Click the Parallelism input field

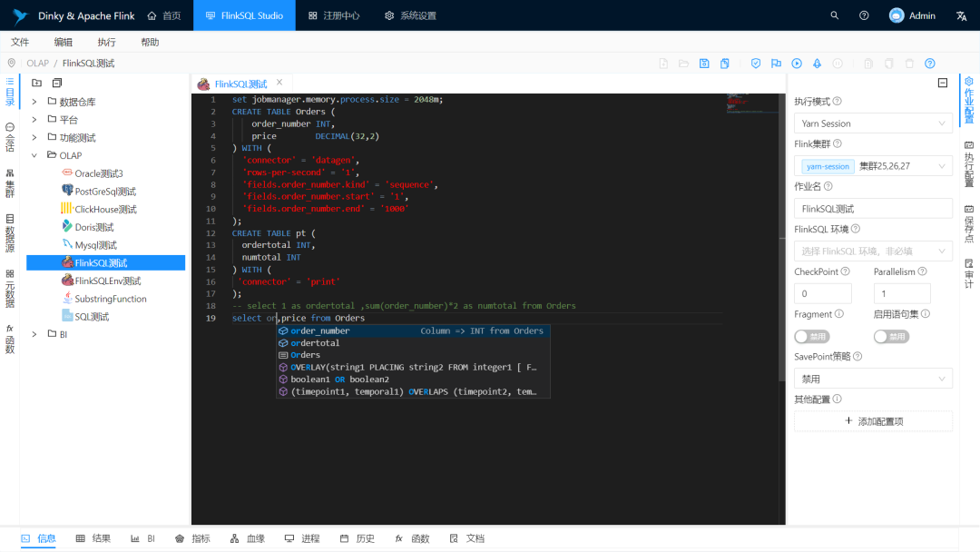902,293
